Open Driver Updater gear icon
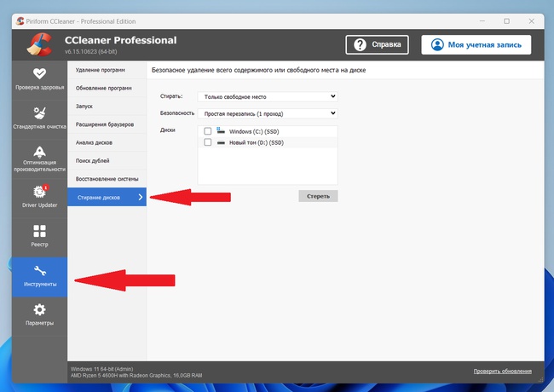 pos(39,192)
